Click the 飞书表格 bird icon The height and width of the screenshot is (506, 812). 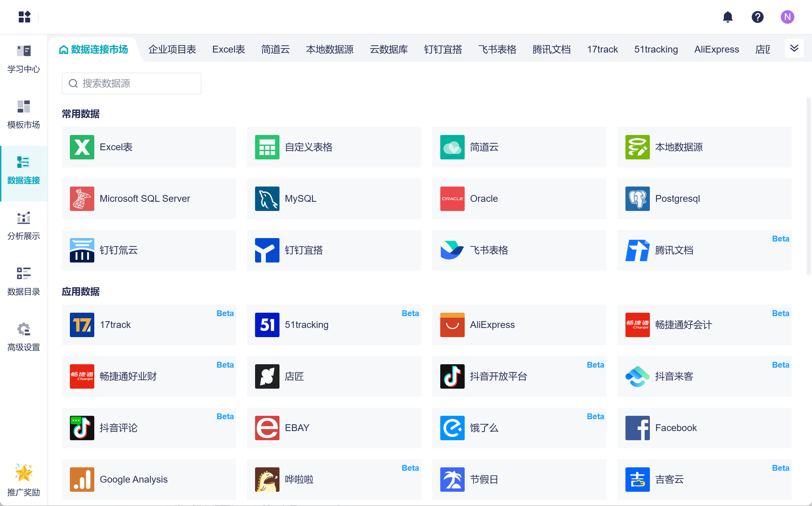pos(452,250)
